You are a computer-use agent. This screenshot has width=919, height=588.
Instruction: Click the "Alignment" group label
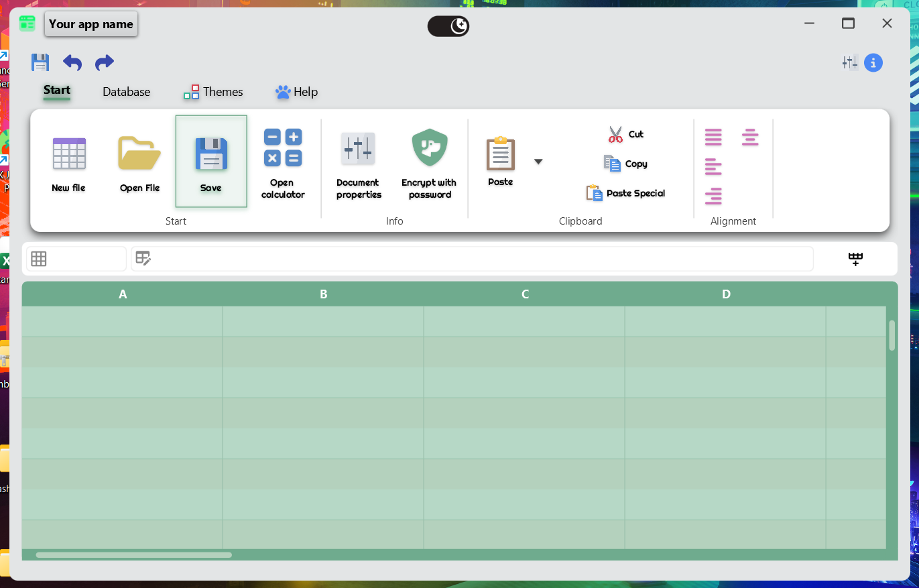733,221
